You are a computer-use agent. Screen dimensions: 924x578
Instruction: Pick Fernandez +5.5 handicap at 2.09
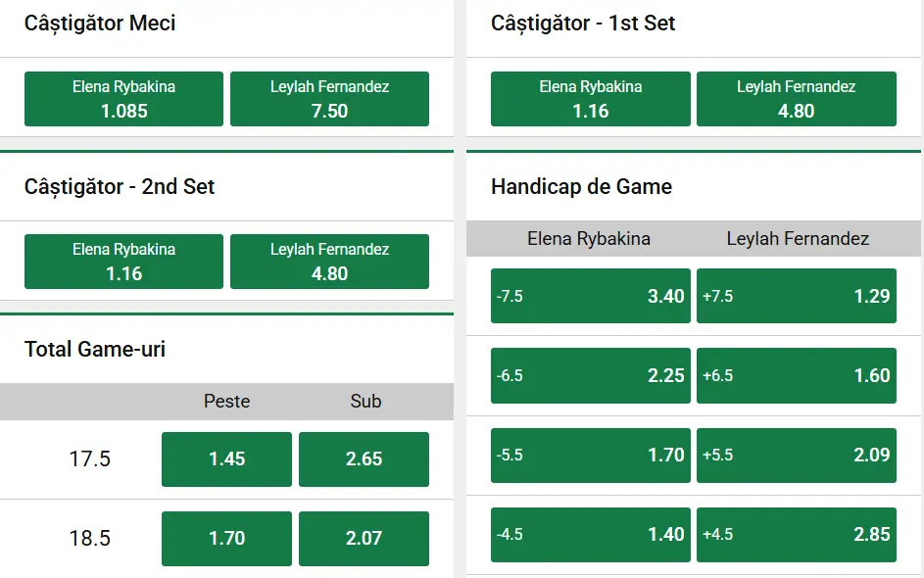797,455
